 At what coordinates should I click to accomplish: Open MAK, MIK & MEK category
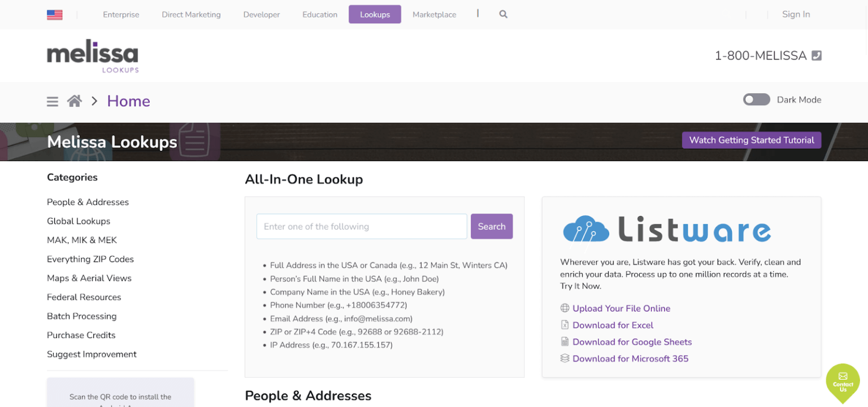point(82,240)
